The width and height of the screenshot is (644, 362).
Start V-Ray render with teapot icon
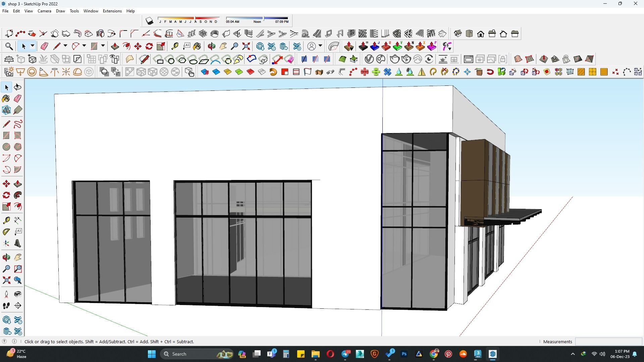(395, 59)
